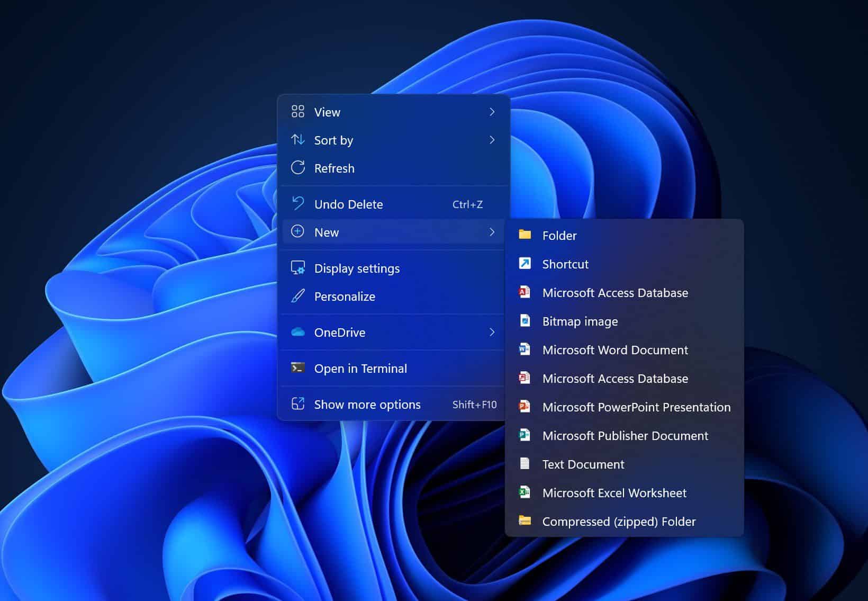868x601 pixels.
Task: Click the Show more options label
Action: coord(367,405)
